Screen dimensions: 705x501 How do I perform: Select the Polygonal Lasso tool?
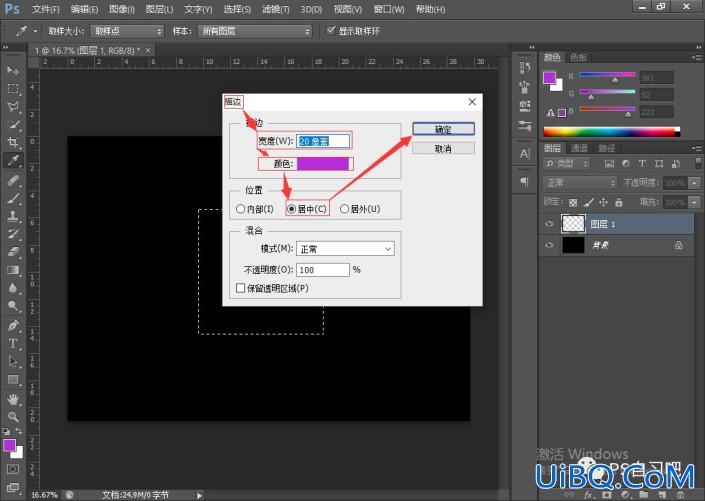pos(13,107)
